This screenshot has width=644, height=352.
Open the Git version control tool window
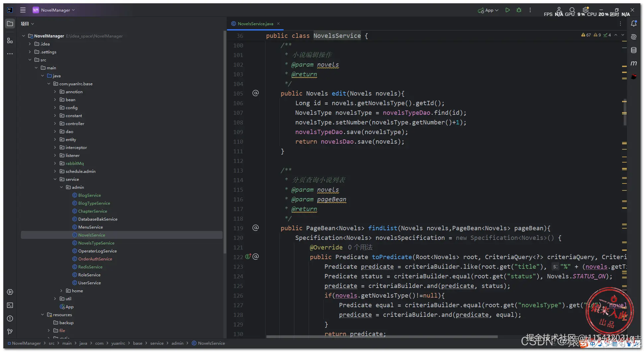(10, 332)
